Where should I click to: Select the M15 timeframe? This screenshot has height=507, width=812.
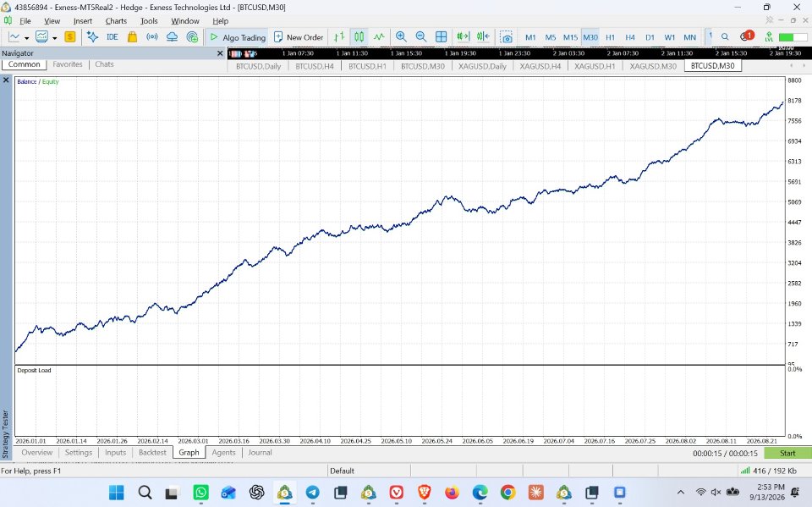point(570,37)
